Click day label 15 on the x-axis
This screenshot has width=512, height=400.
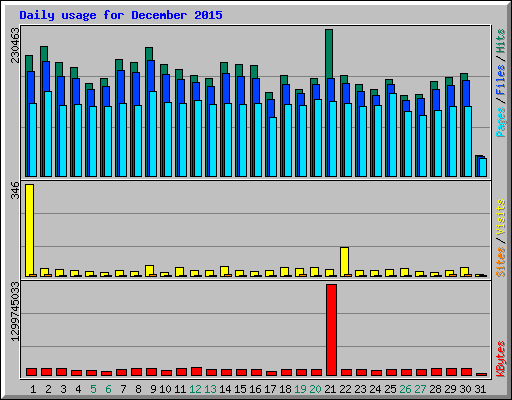coord(240,389)
